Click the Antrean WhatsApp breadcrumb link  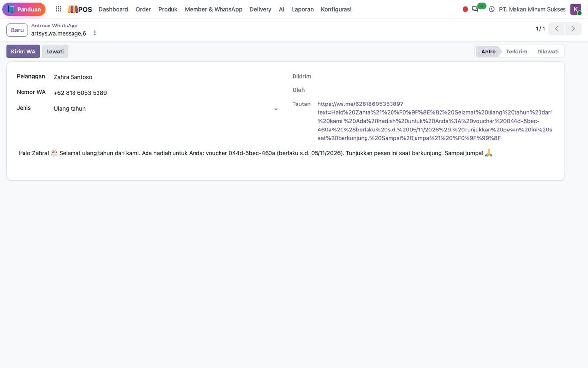[x=54, y=26]
